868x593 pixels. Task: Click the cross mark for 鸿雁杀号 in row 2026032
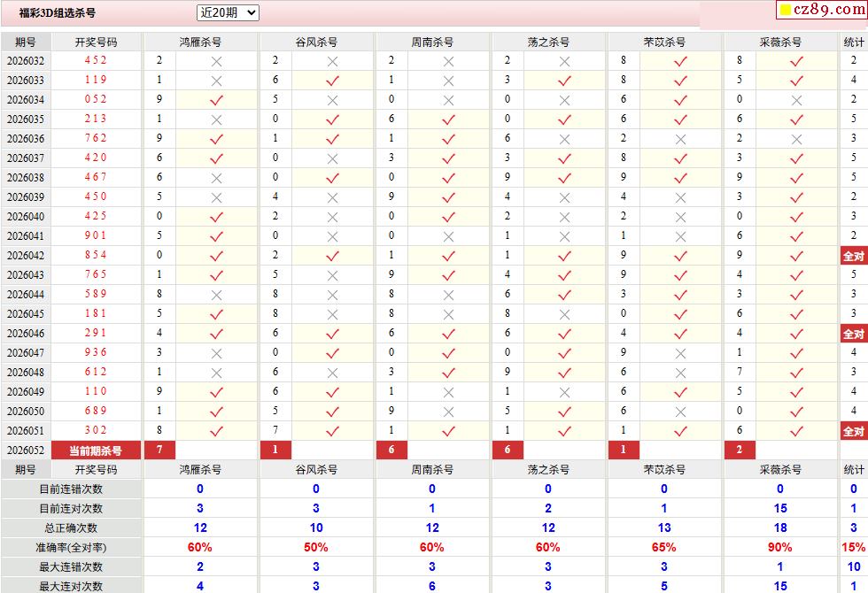tap(216, 61)
